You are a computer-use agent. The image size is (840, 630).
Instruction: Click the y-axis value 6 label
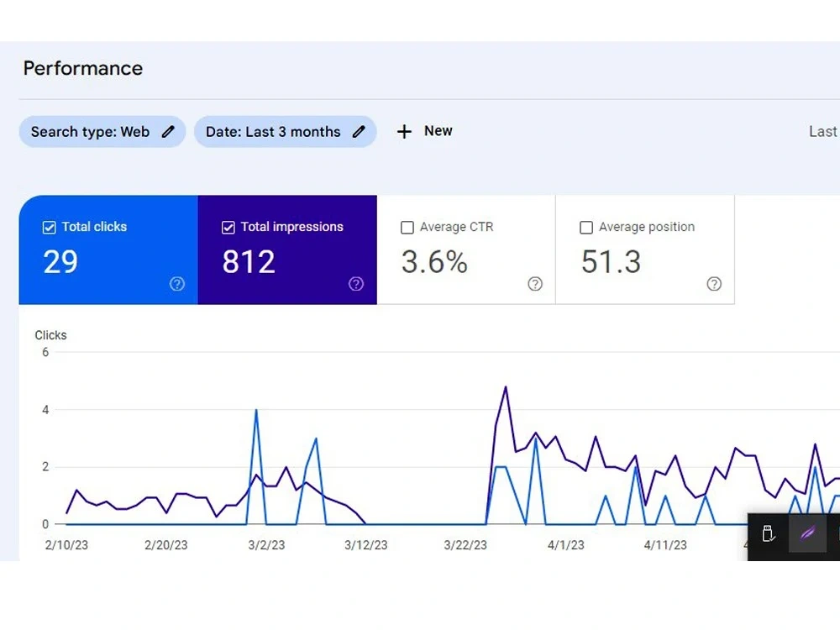coord(45,353)
